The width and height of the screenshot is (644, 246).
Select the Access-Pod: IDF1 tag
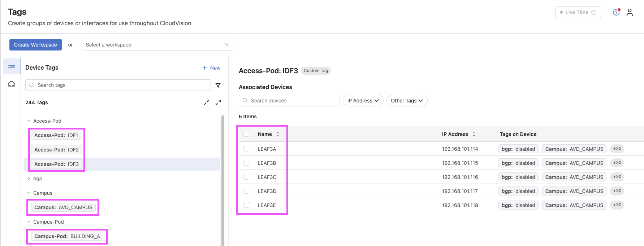click(x=56, y=135)
